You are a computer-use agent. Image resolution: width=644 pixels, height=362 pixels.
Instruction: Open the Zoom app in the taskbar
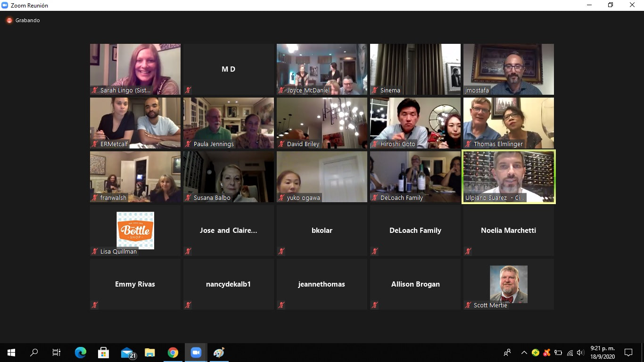tap(196, 353)
